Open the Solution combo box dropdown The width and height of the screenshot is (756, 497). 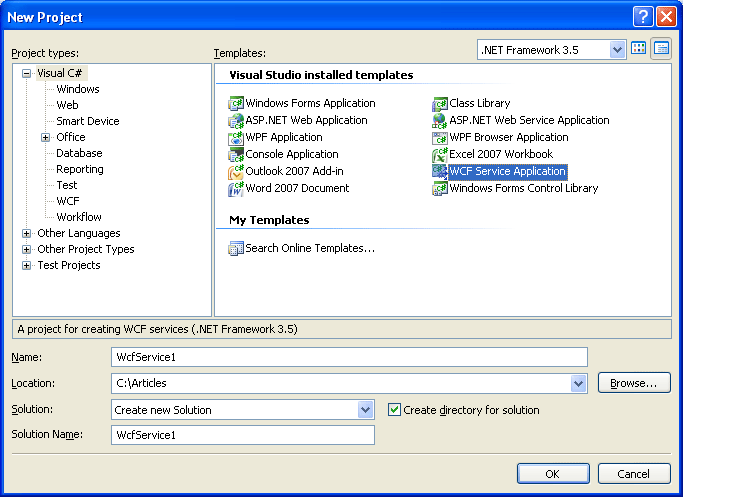pos(365,410)
